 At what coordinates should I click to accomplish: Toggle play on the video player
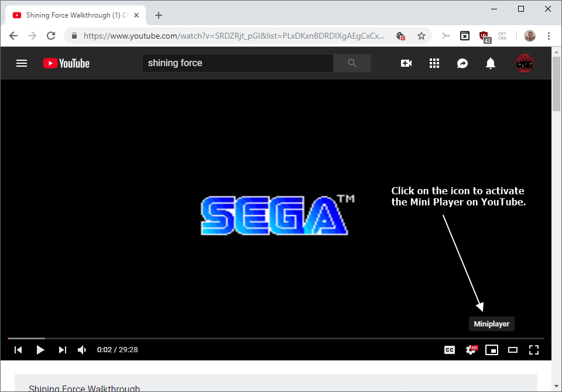pos(40,349)
